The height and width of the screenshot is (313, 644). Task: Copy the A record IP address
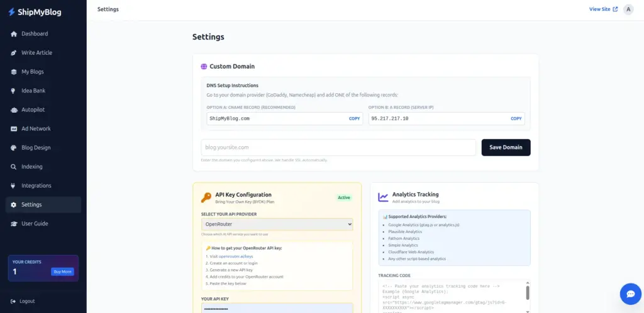(x=516, y=118)
